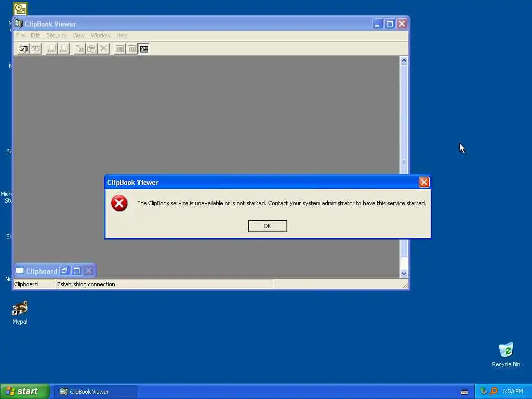
Task: Click the Start button
Action: coord(24,392)
